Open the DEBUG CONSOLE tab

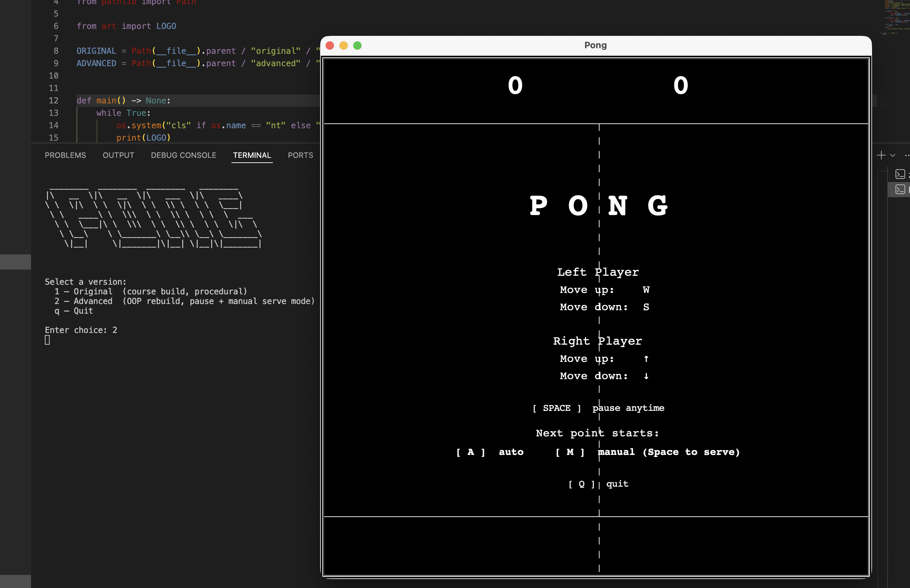point(184,155)
